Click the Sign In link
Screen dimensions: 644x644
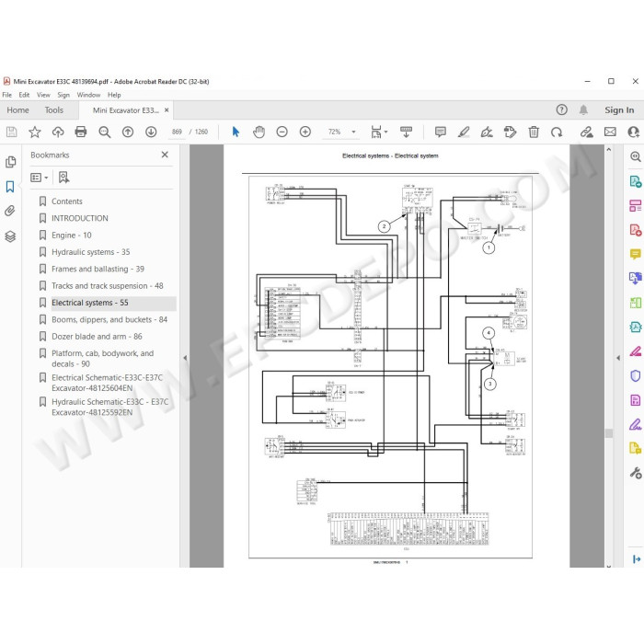(x=619, y=110)
